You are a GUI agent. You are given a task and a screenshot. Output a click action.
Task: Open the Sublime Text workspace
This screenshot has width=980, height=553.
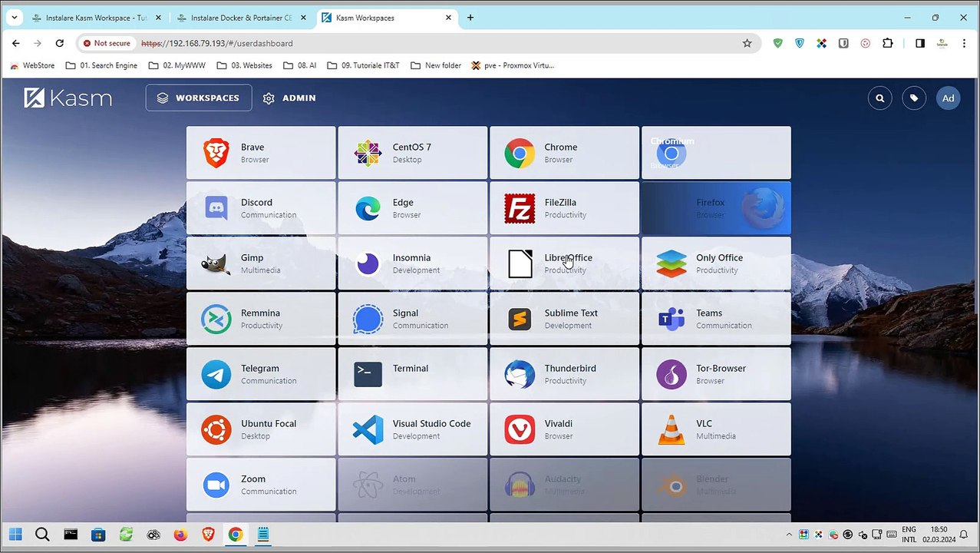click(x=565, y=319)
